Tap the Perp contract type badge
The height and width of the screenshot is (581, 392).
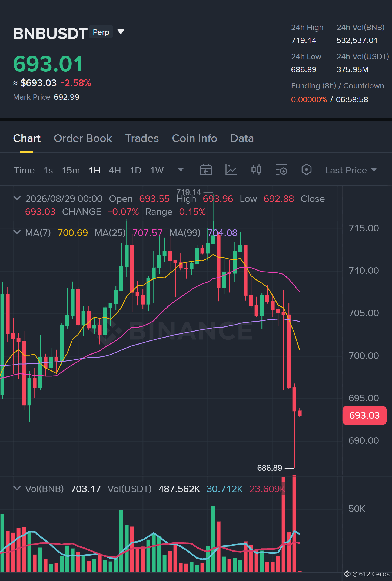101,32
